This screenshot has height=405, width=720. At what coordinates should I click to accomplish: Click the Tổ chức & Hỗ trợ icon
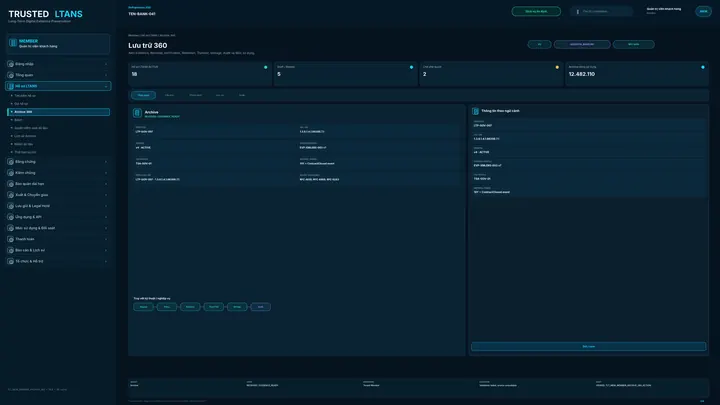(11, 261)
